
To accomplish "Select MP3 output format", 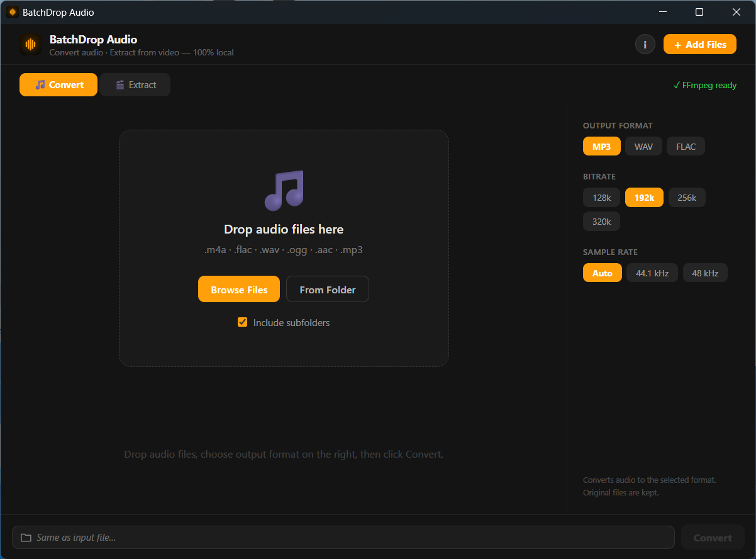I will 602,147.
